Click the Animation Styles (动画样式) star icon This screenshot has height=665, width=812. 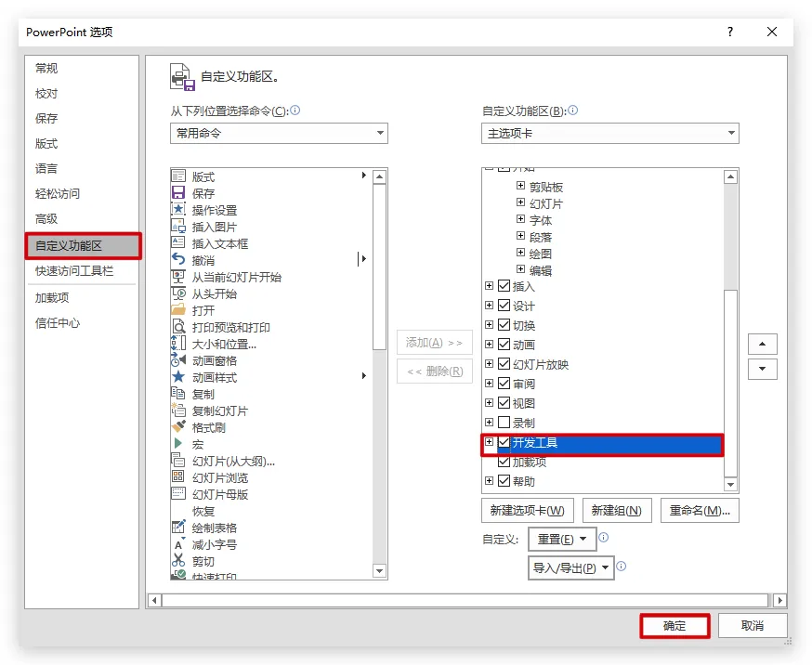tap(178, 377)
